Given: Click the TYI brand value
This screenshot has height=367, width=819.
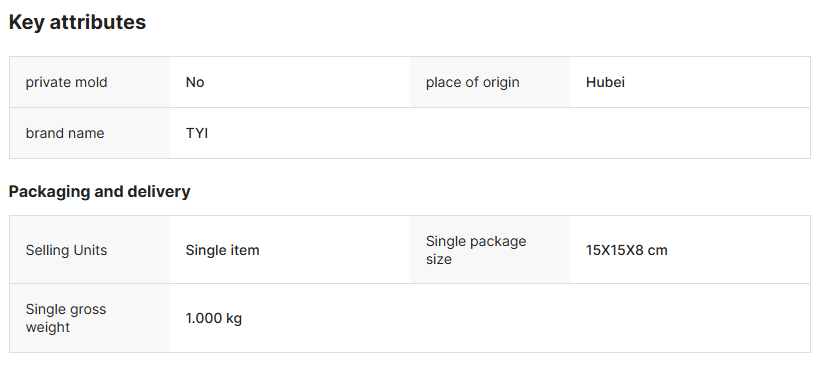Looking at the screenshot, I should coord(197,133).
